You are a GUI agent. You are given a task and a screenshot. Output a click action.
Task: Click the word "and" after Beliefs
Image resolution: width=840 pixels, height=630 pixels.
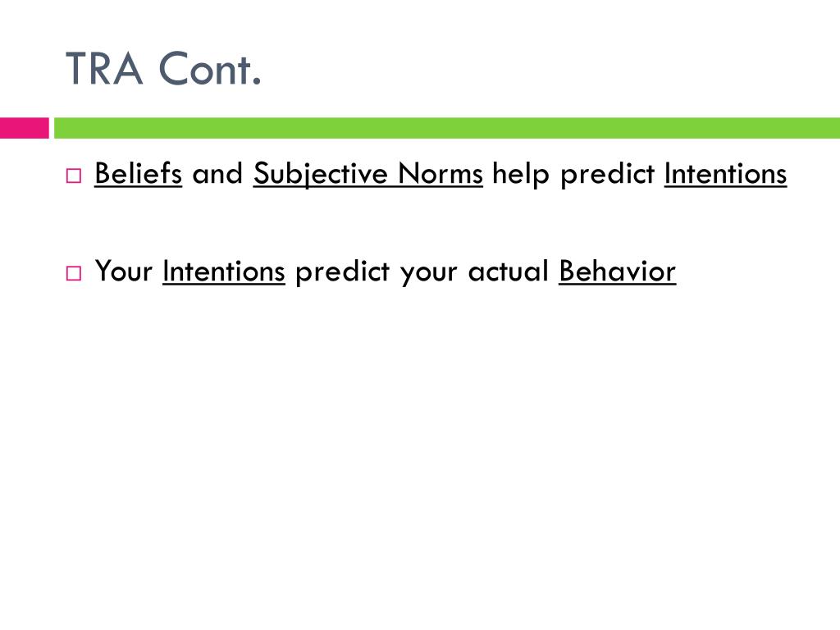pos(217,174)
